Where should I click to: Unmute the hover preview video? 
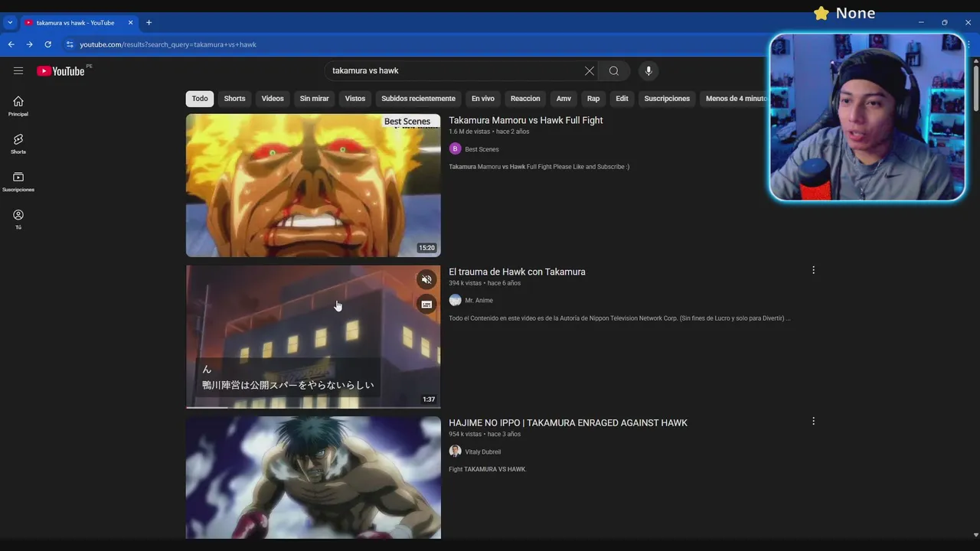(x=426, y=279)
